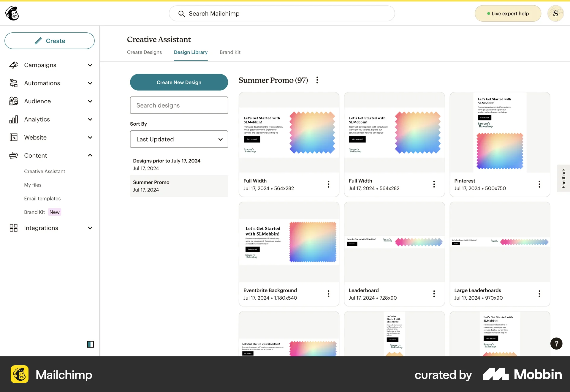The height and width of the screenshot is (392, 570).
Task: Open Brand Kit sidebar item
Action: click(x=34, y=212)
